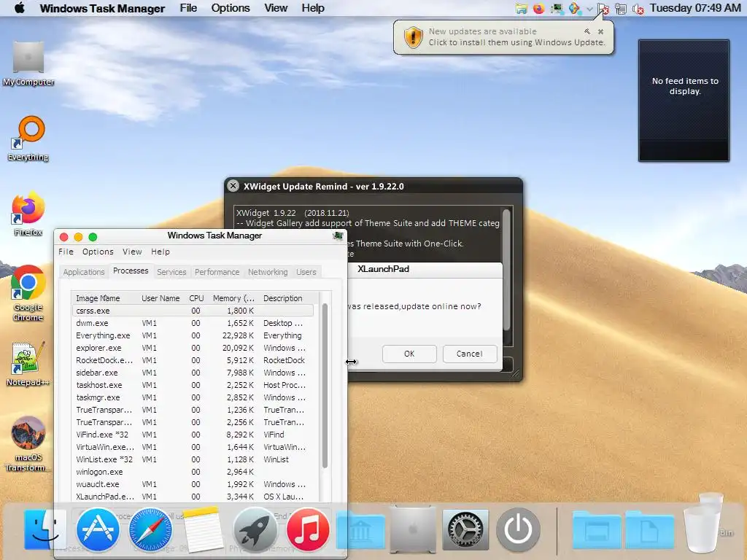This screenshot has width=747, height=560.
Task: Open File in the top menu bar
Action: pos(188,8)
